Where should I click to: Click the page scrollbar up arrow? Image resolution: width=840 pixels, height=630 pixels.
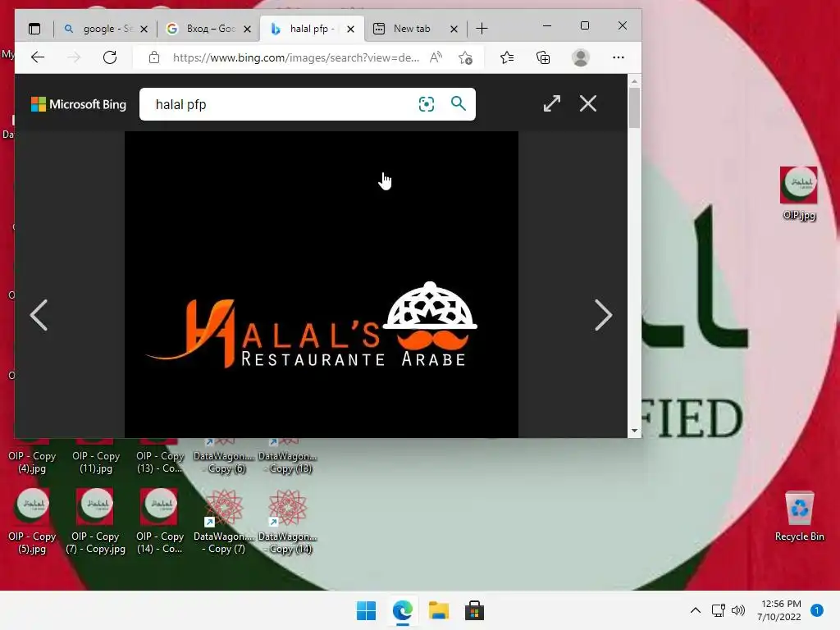click(634, 81)
